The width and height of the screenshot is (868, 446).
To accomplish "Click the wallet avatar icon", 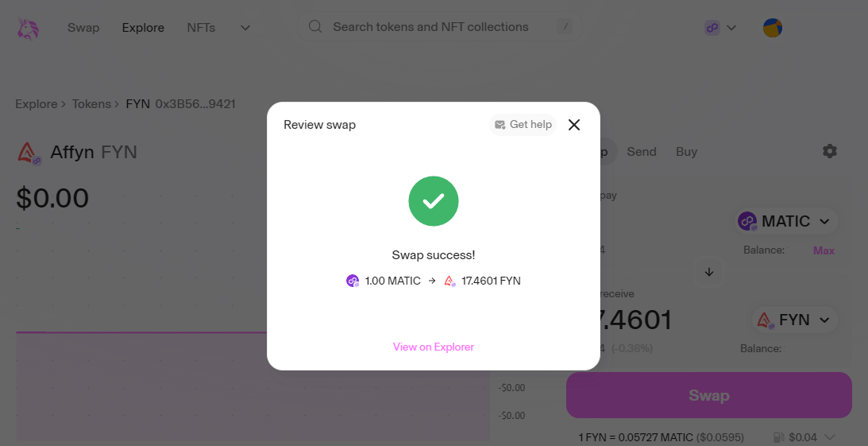I will tap(773, 28).
